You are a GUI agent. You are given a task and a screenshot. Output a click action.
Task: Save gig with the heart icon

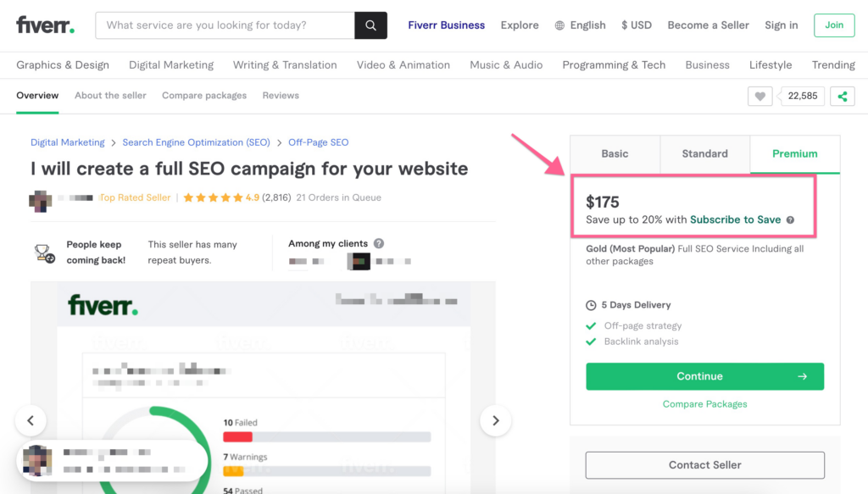pyautogui.click(x=760, y=97)
